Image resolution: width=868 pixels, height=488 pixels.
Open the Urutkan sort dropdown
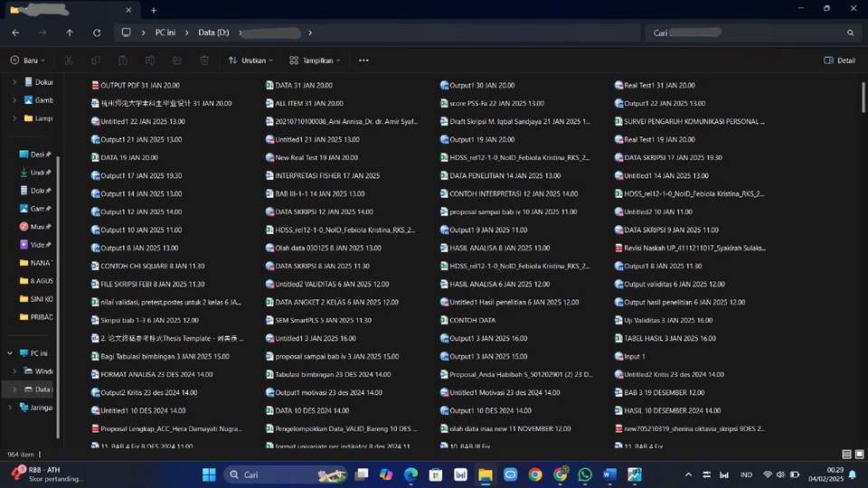pyautogui.click(x=250, y=61)
